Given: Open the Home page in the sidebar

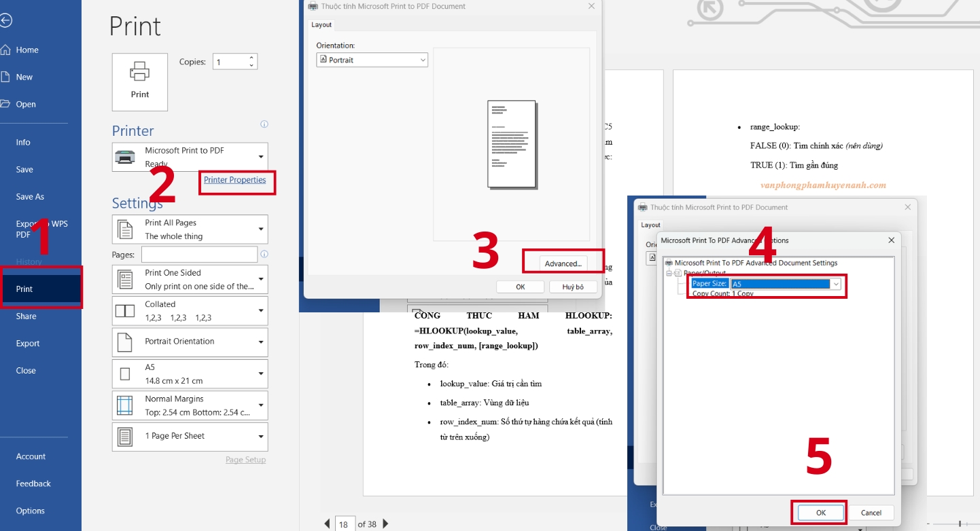Looking at the screenshot, I should pyautogui.click(x=27, y=50).
